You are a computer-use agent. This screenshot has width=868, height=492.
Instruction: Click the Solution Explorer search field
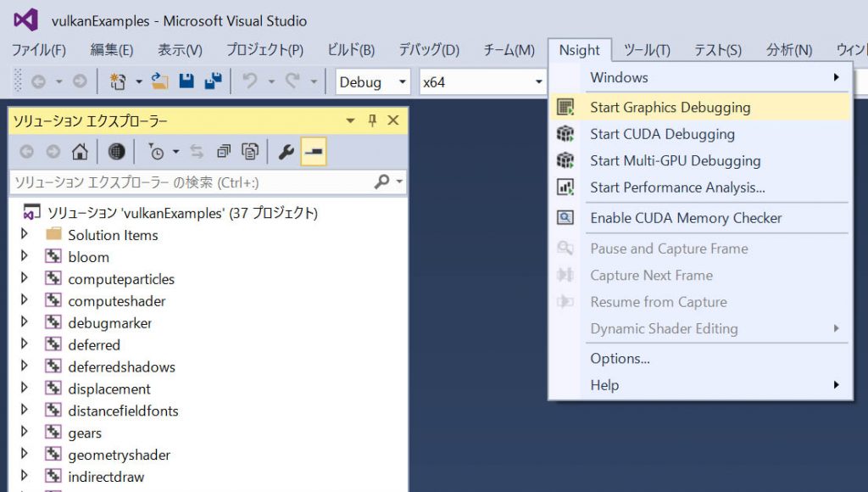click(x=191, y=182)
